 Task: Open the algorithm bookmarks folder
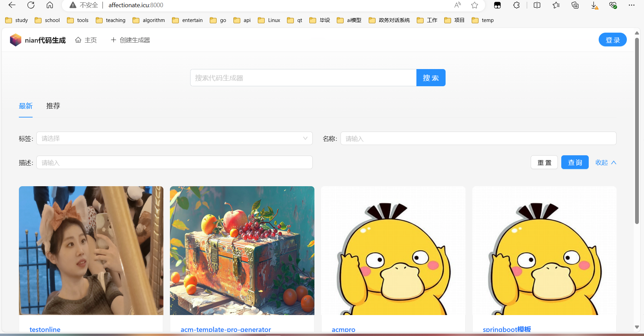tap(149, 20)
